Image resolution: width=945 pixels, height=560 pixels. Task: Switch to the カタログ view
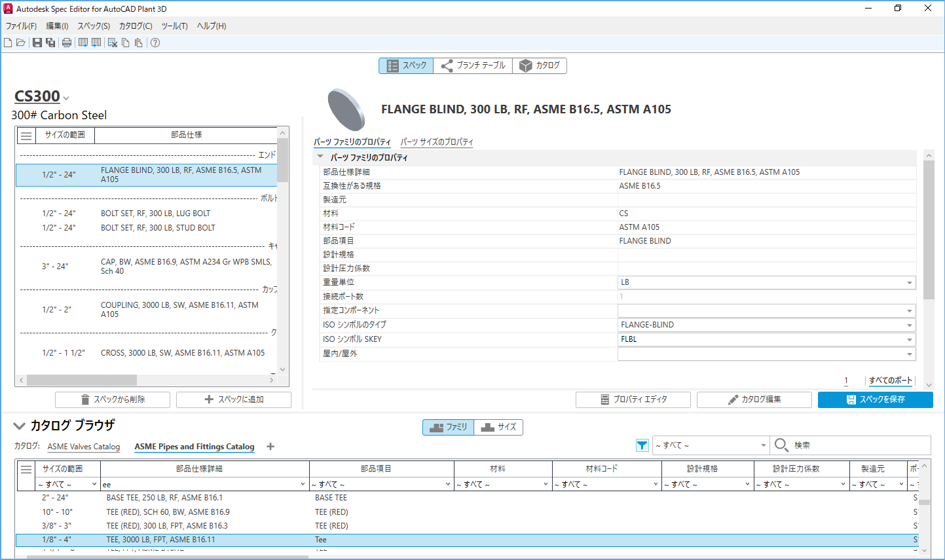click(540, 65)
